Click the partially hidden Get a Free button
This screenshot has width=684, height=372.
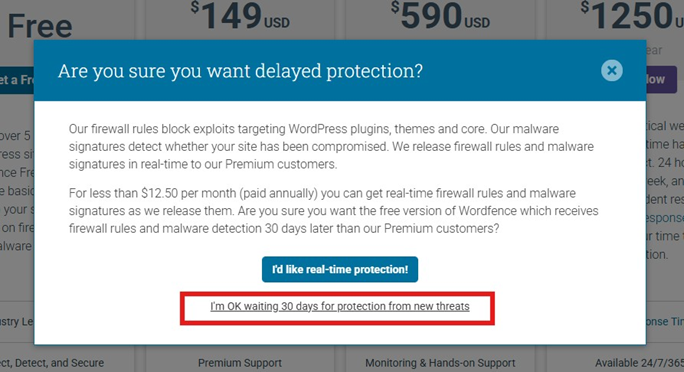(17, 80)
